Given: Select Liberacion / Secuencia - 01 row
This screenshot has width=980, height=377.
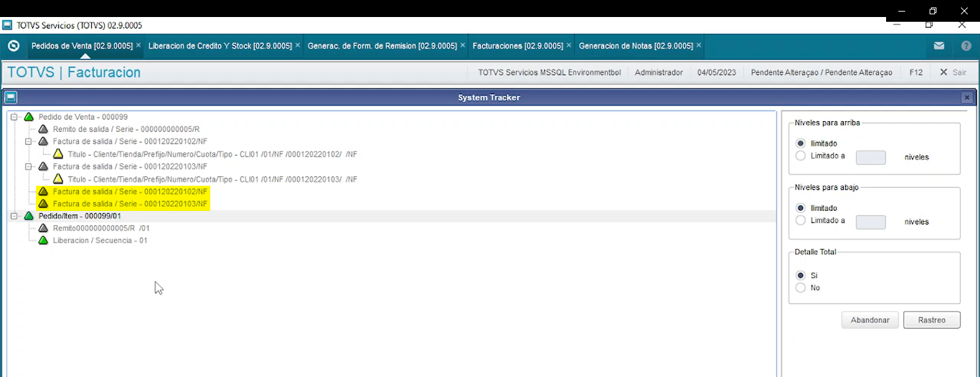Looking at the screenshot, I should (x=100, y=240).
